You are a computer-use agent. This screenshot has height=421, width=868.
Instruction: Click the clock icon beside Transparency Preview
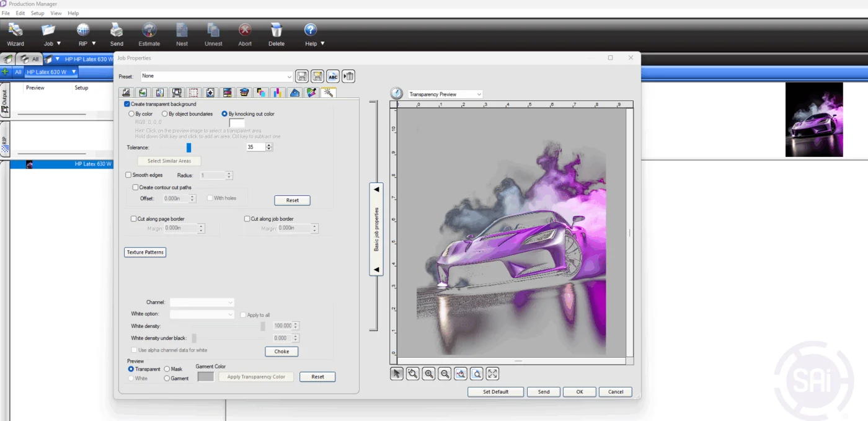pyautogui.click(x=397, y=94)
